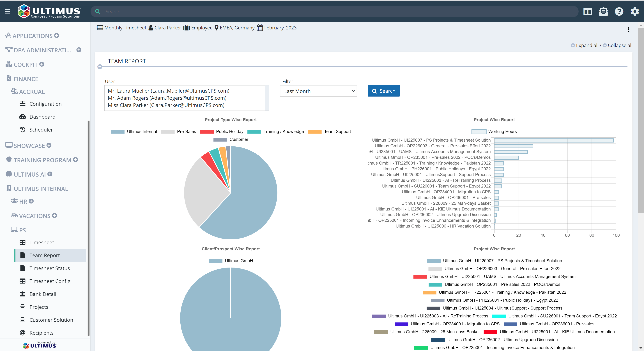Click the user icon beside Clara Parker
This screenshot has height=351, width=644.
[151, 28]
